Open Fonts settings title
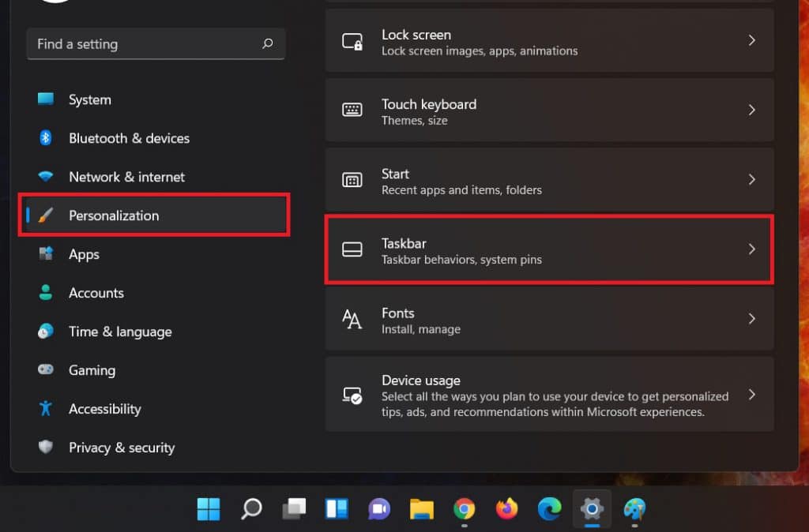809x532 pixels. point(398,313)
